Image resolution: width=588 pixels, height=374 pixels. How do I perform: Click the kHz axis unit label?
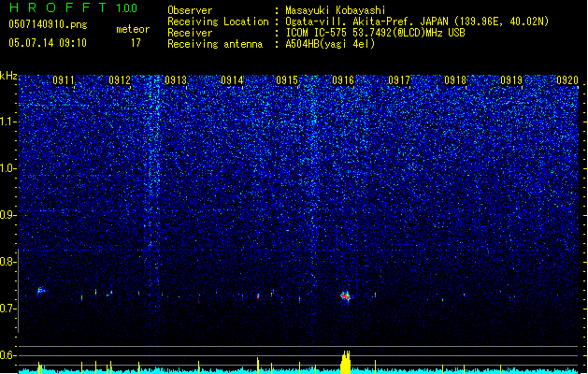[8, 76]
